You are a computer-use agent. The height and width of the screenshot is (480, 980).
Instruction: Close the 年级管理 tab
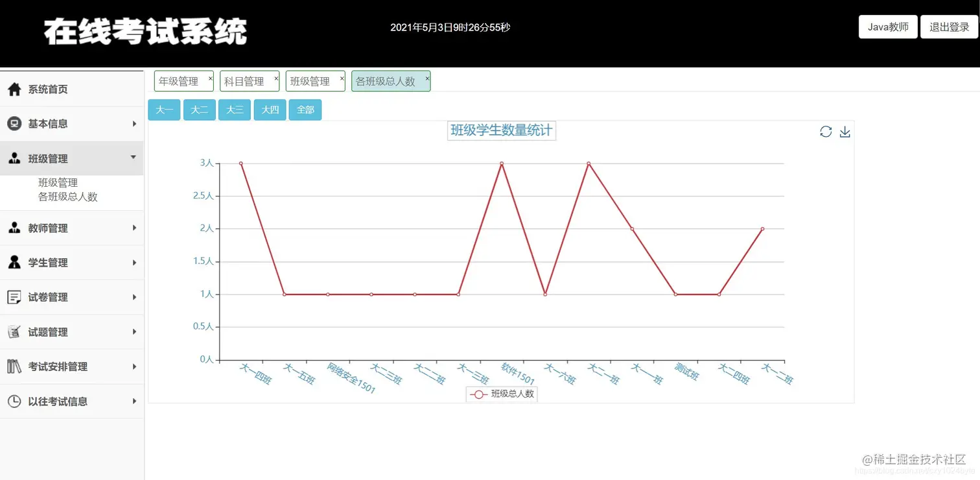pyautogui.click(x=210, y=78)
